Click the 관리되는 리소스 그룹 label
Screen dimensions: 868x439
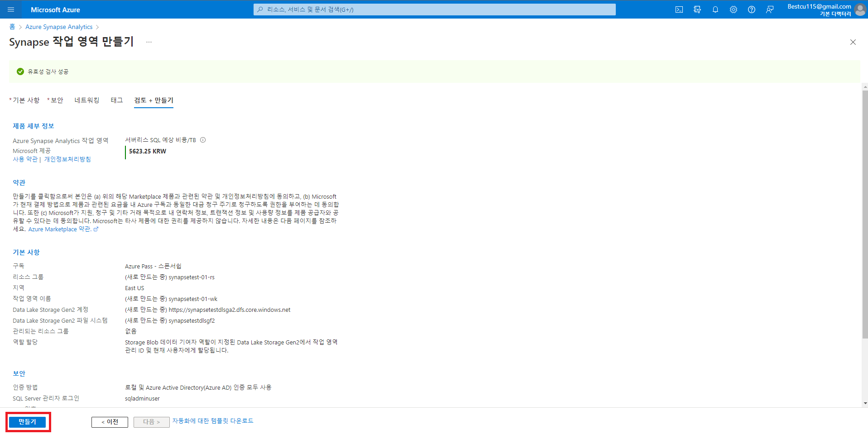[x=41, y=331]
